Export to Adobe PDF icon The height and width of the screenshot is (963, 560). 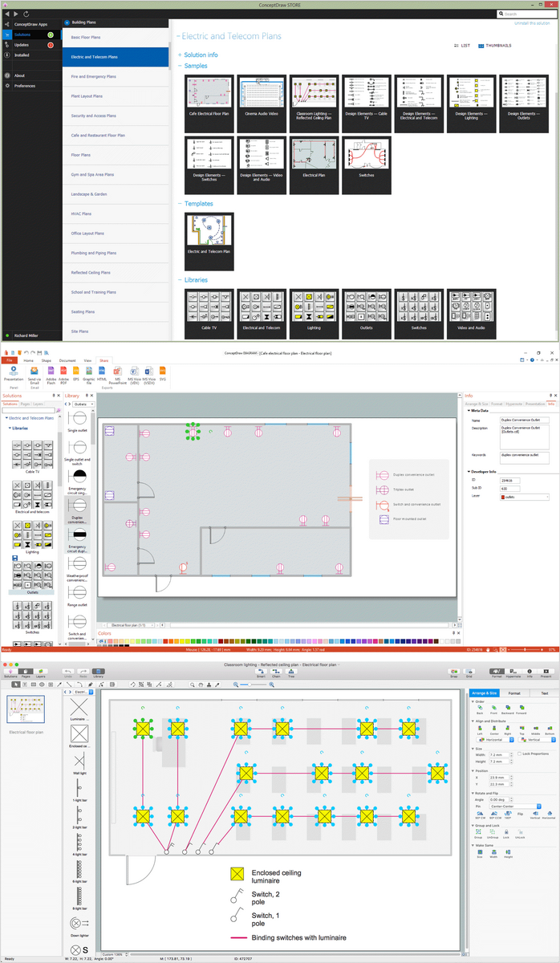[63, 374]
